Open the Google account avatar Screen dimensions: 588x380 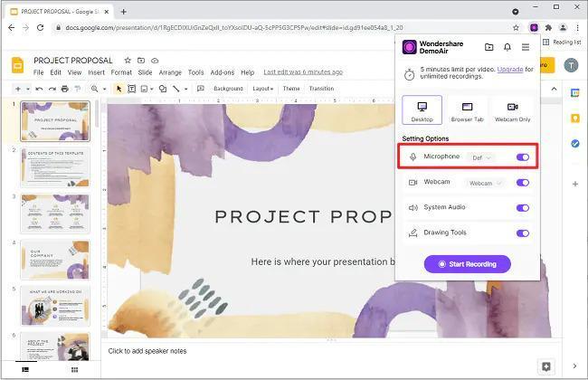click(x=571, y=65)
